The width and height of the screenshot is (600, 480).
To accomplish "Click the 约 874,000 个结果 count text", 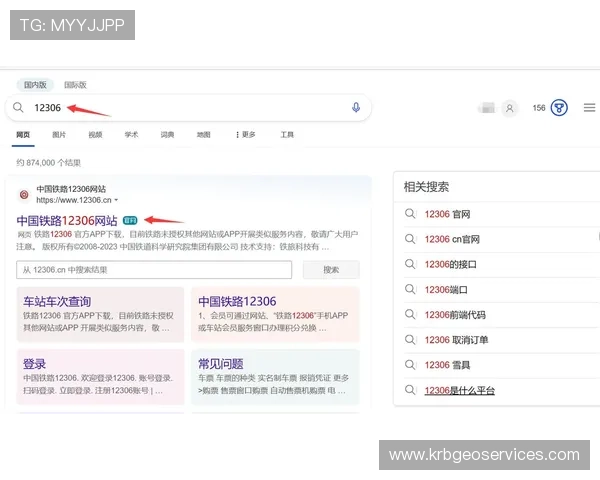I will click(x=48, y=163).
